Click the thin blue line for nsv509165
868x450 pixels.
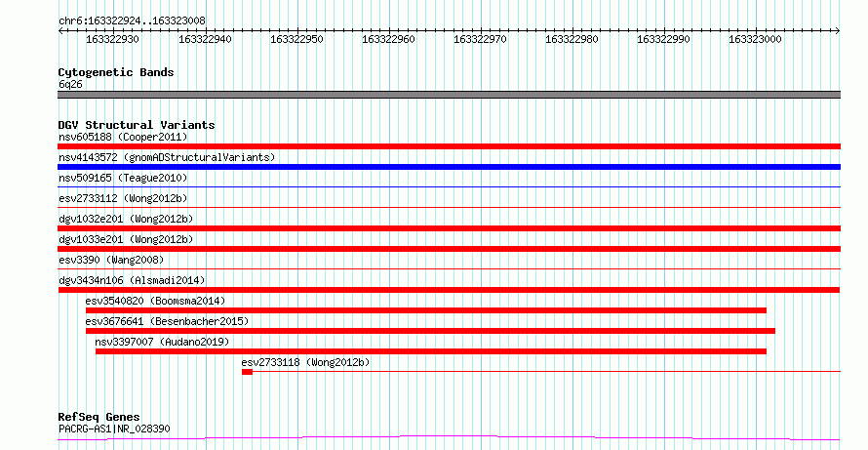tap(449, 187)
